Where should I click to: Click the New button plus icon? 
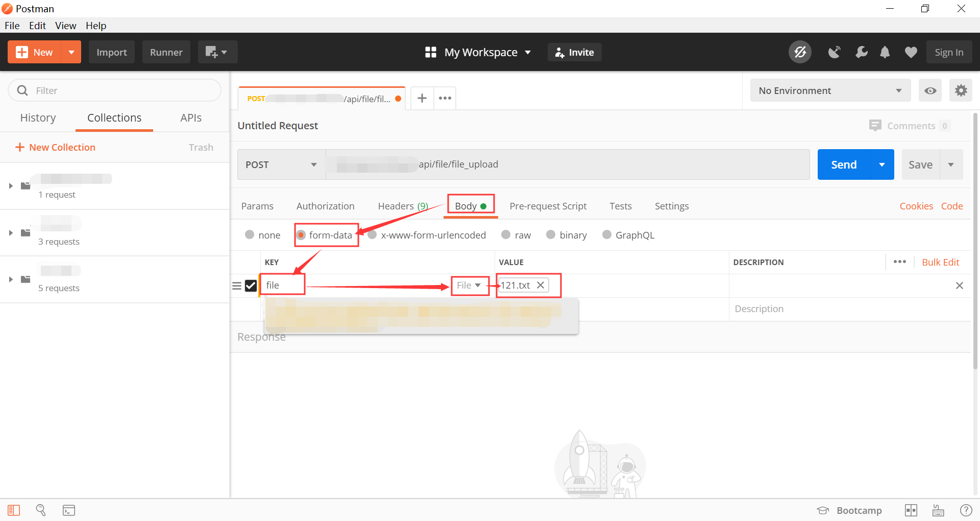22,52
